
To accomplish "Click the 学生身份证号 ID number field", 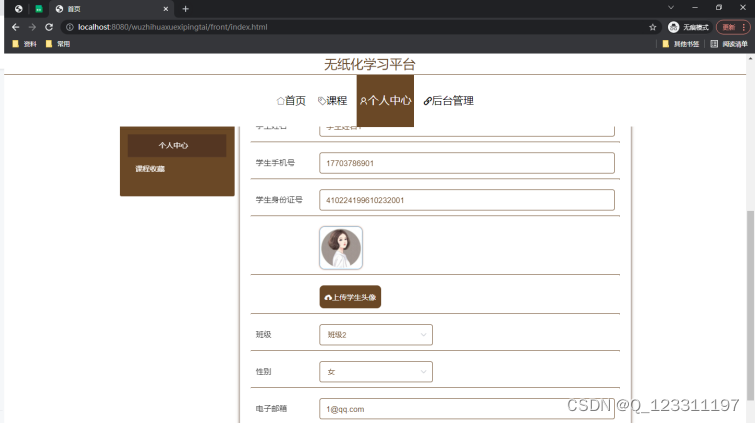I will point(467,200).
